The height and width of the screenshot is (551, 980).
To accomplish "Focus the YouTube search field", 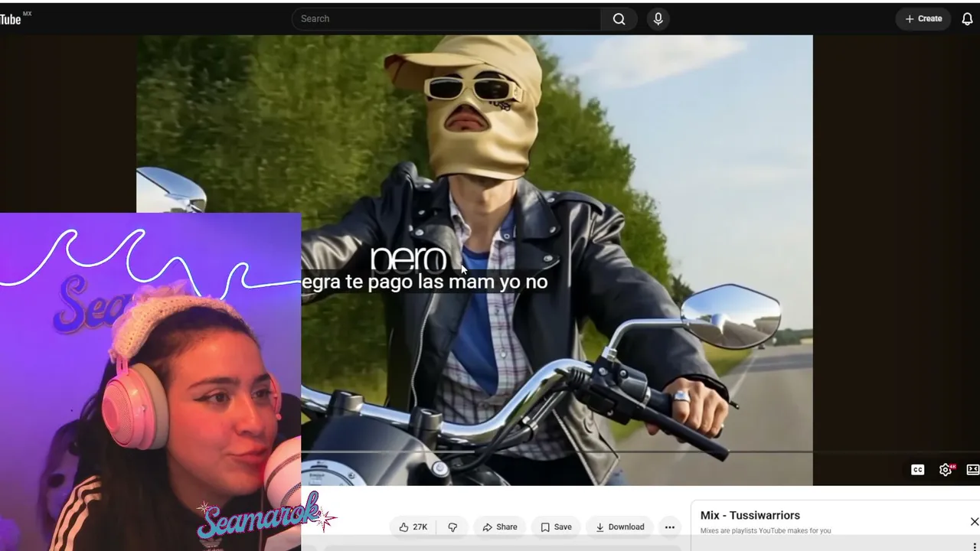I will [x=446, y=19].
